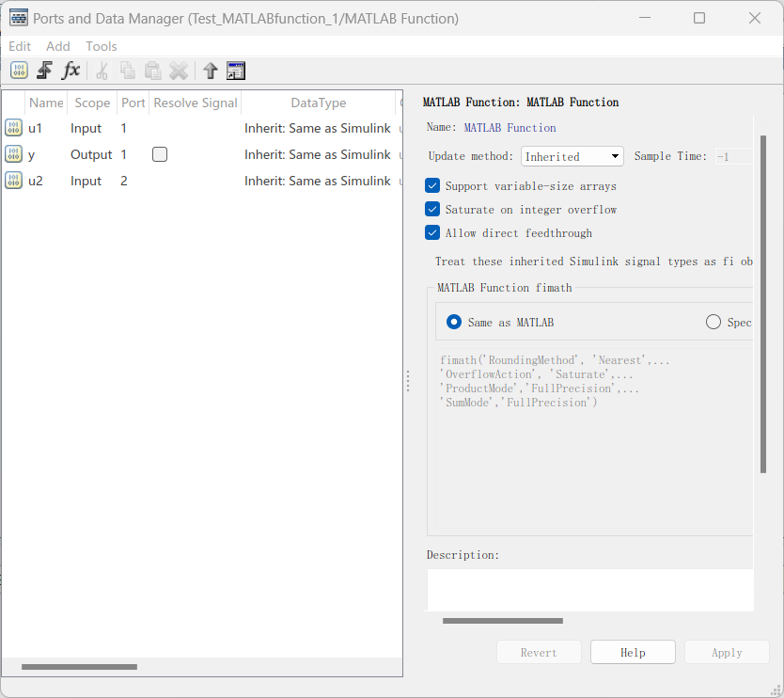The height and width of the screenshot is (698, 784).
Task: Click the fx Edit Function icon
Action: (x=71, y=71)
